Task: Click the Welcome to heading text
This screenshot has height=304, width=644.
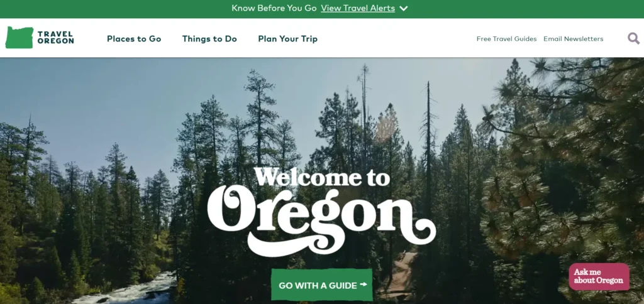Action: pyautogui.click(x=322, y=176)
